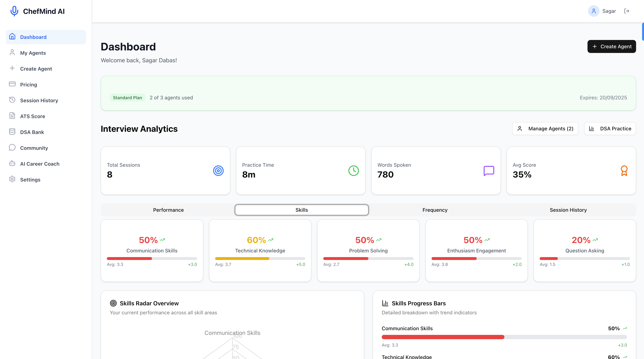This screenshot has width=644, height=359.
Task: Open the Dashboard sidebar item
Action: point(46,37)
